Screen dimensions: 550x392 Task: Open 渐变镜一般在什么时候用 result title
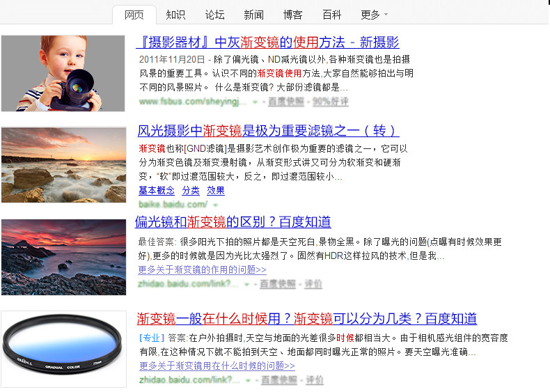click(x=307, y=319)
